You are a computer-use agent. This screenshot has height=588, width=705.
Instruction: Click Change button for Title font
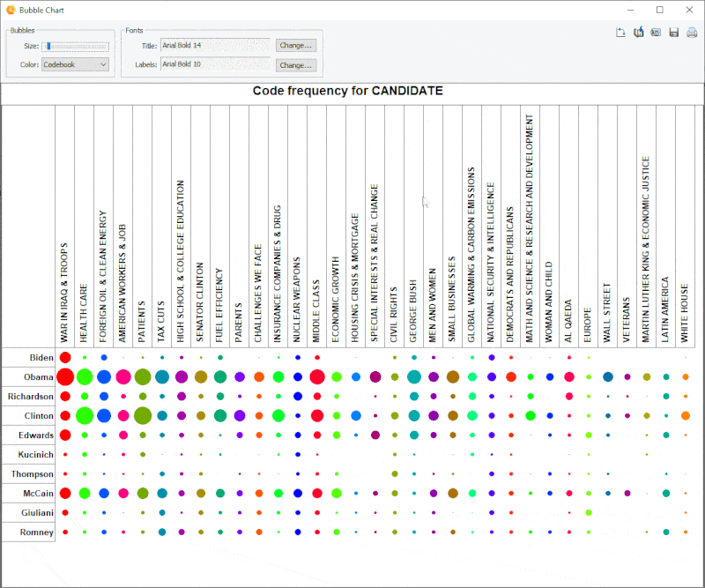[x=295, y=45]
